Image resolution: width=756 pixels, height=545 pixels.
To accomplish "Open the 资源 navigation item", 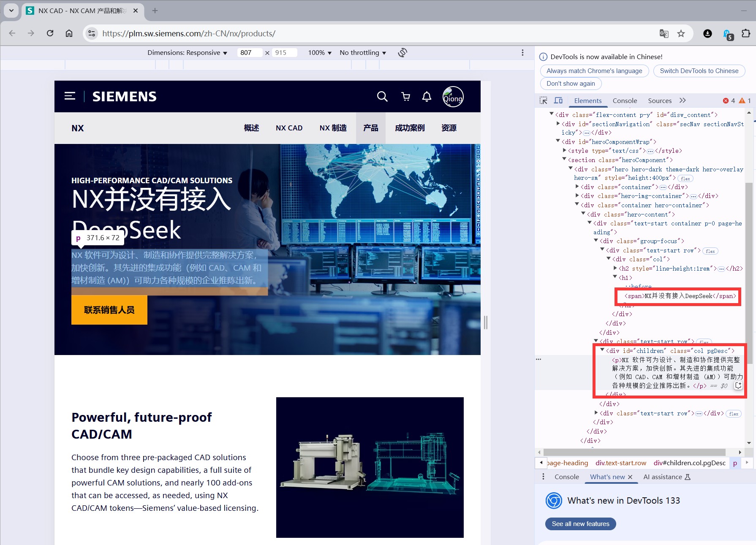I will (x=449, y=128).
